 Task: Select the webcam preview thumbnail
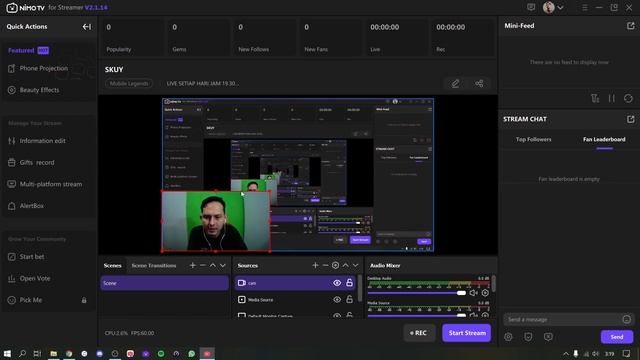click(x=216, y=221)
